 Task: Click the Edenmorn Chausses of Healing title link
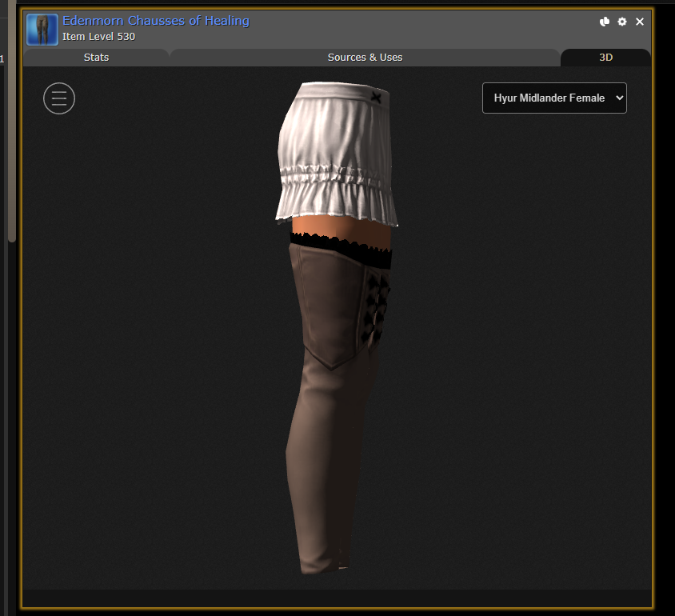156,21
